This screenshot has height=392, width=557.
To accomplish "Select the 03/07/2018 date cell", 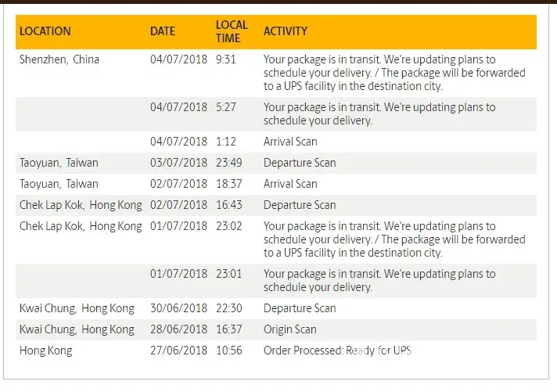I will 178,163.
